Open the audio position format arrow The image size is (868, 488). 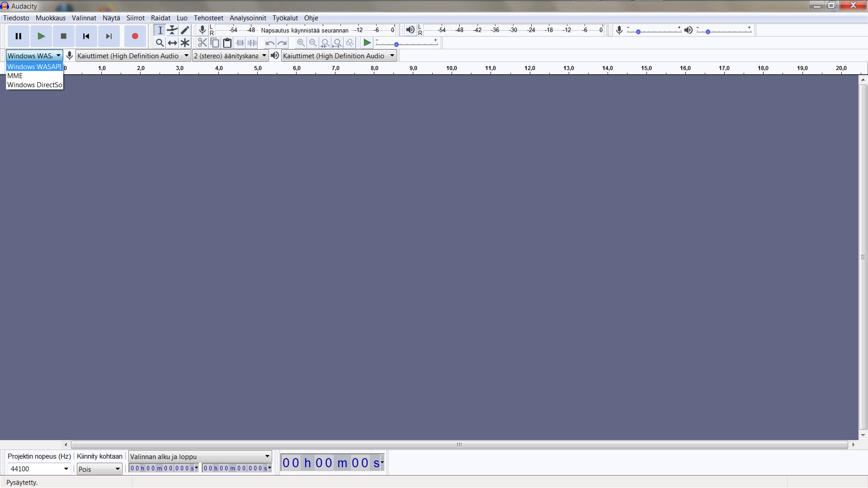coord(382,462)
